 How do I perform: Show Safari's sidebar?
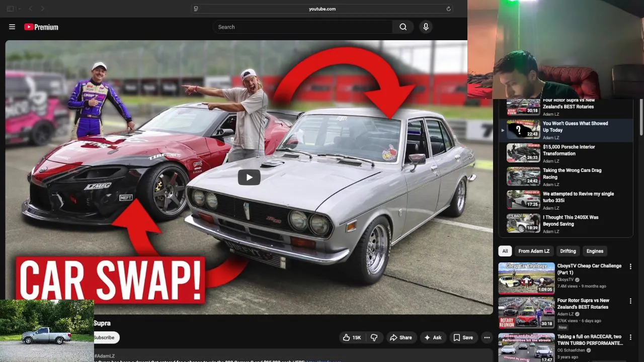pyautogui.click(x=10, y=9)
